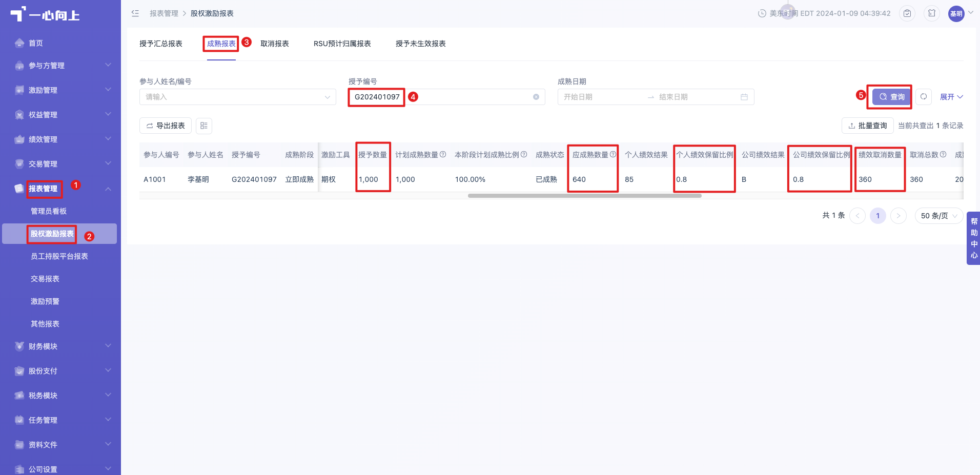Open the 50 条/页 page size dropdown
The image size is (980, 475).
[939, 216]
